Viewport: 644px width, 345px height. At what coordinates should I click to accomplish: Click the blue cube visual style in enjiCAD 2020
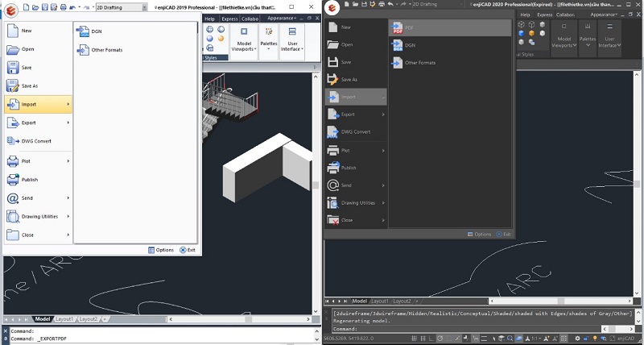click(x=521, y=33)
